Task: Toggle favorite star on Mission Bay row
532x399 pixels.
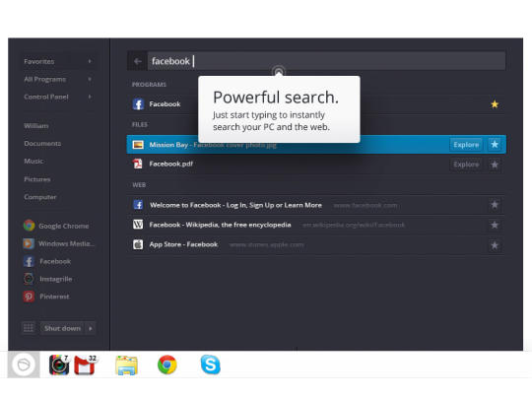Action: click(x=495, y=145)
